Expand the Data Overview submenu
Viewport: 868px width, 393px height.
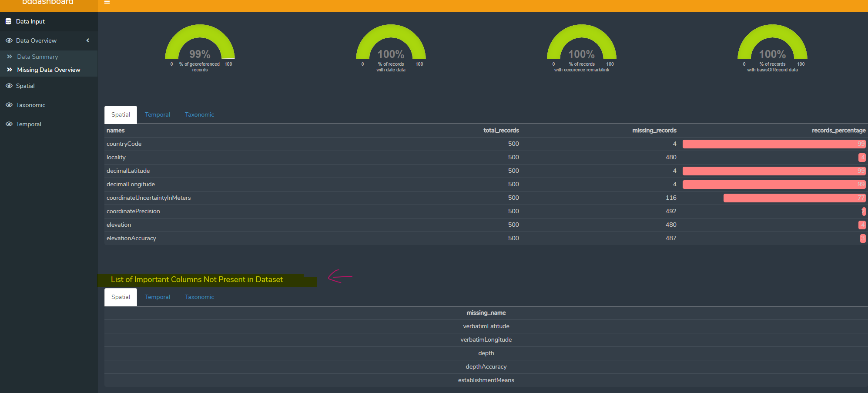click(37, 40)
